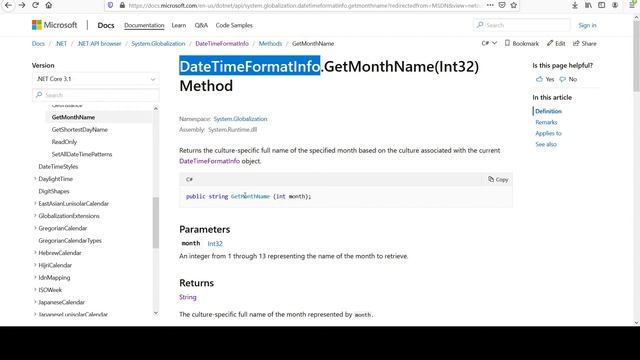Edit this documentation page

556,43
